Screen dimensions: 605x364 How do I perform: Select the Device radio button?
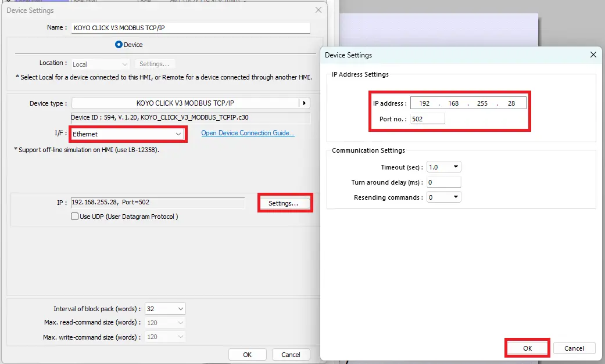click(119, 44)
